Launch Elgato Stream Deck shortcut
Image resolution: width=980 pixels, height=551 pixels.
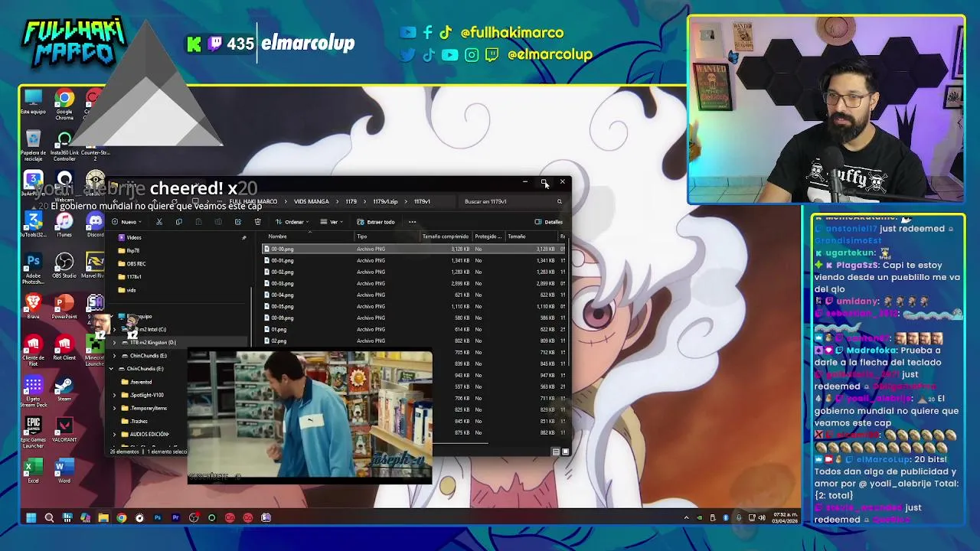pos(33,391)
